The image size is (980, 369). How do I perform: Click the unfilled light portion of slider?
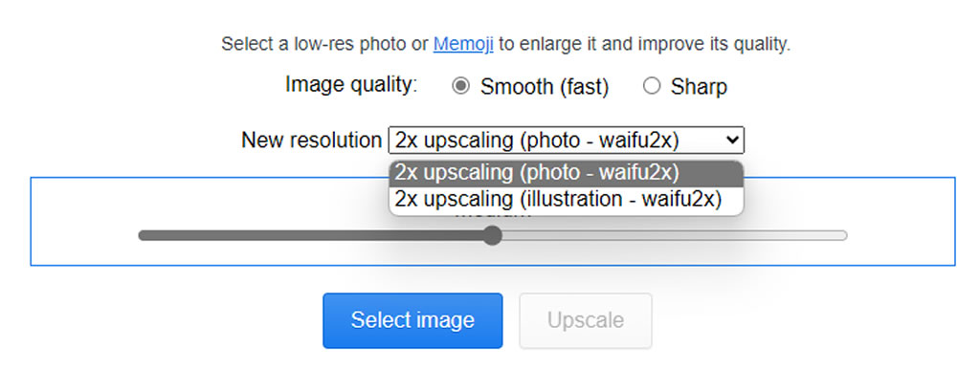tap(675, 235)
